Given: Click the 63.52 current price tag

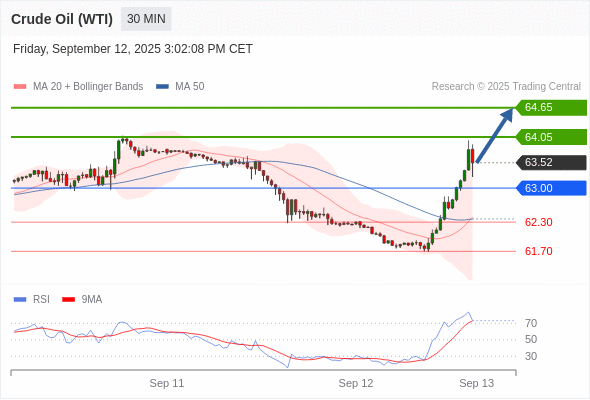Looking at the screenshot, I should tap(551, 163).
